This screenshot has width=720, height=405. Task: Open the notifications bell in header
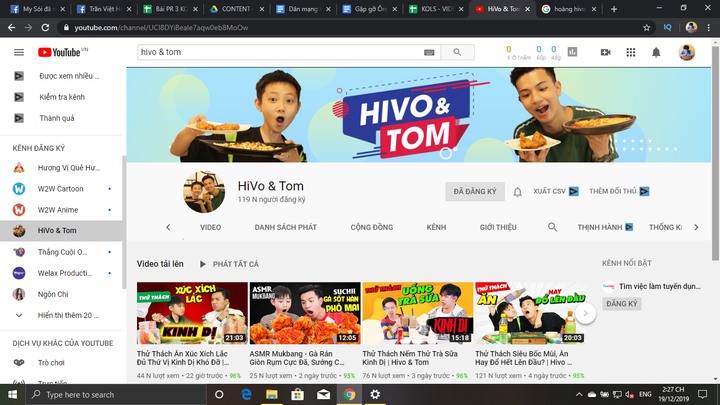(x=656, y=52)
